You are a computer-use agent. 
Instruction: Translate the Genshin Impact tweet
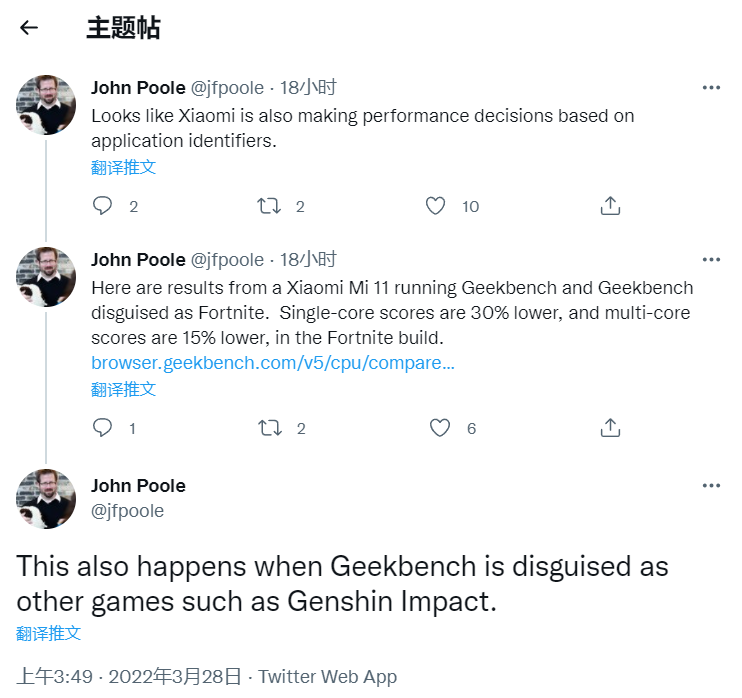49,633
